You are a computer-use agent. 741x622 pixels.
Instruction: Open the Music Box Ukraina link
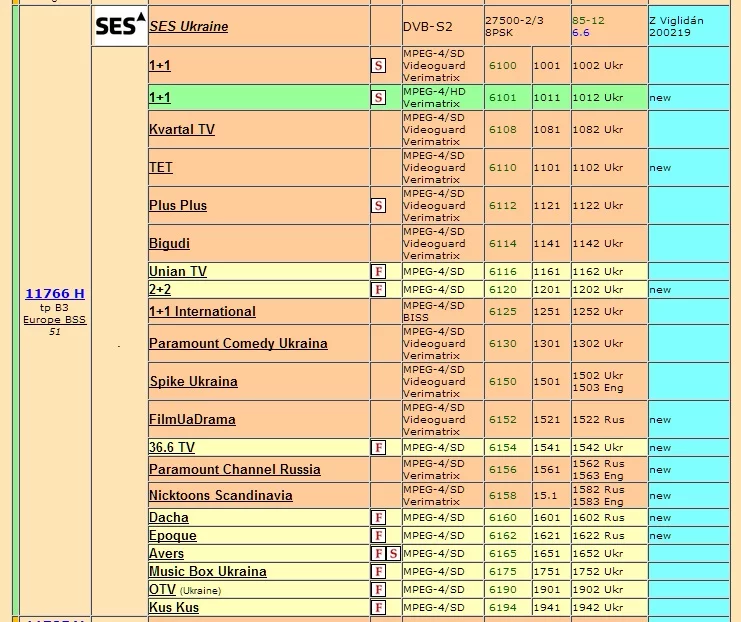(x=207, y=571)
